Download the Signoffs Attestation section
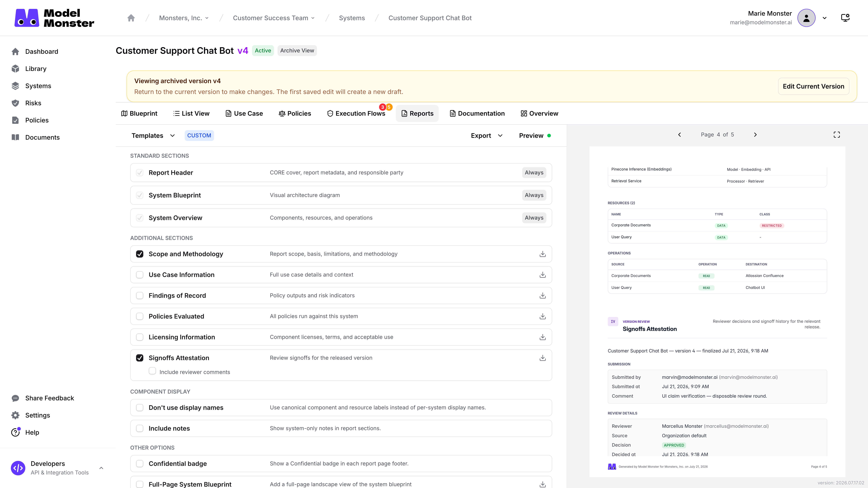 point(542,358)
